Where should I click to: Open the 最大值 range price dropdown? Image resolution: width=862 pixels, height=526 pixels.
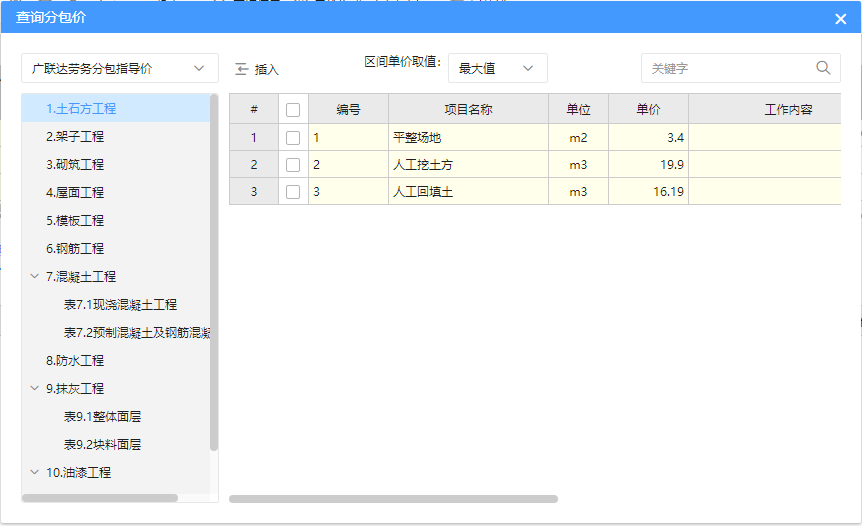pyautogui.click(x=497, y=68)
